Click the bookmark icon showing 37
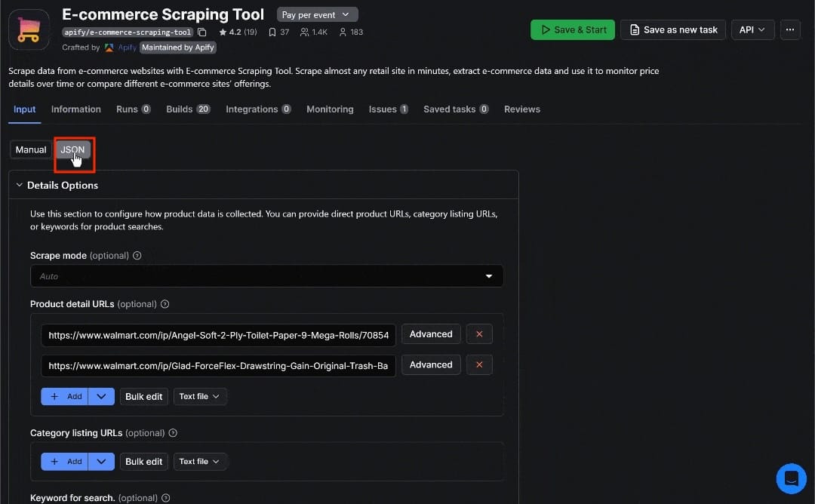This screenshot has width=815, height=504. (x=278, y=32)
